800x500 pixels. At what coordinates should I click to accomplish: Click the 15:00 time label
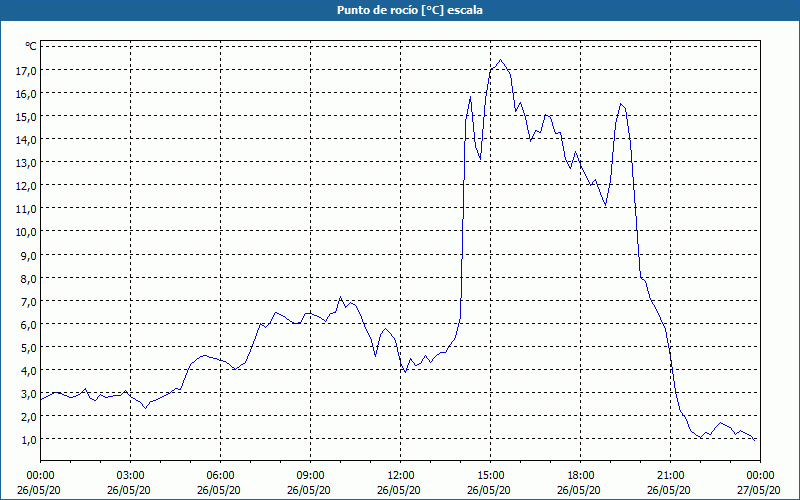[x=490, y=476]
